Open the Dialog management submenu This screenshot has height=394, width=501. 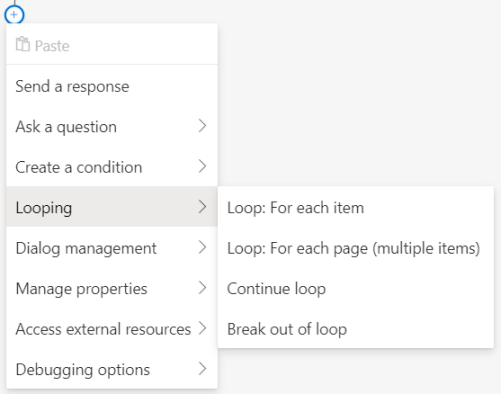[112, 248]
